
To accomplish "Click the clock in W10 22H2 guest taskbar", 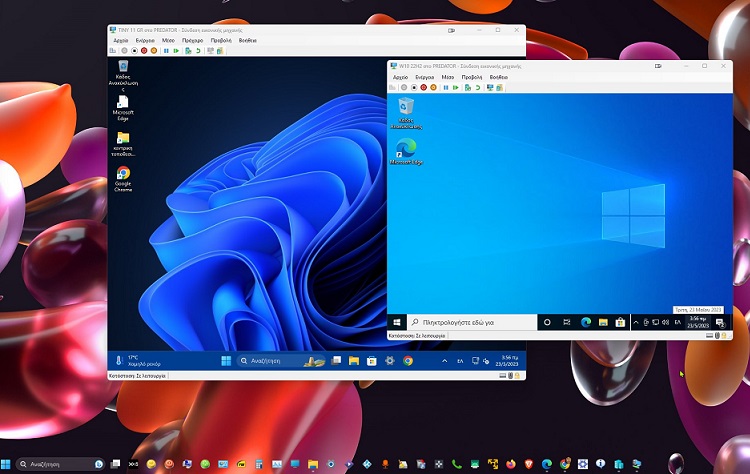I will 698,322.
